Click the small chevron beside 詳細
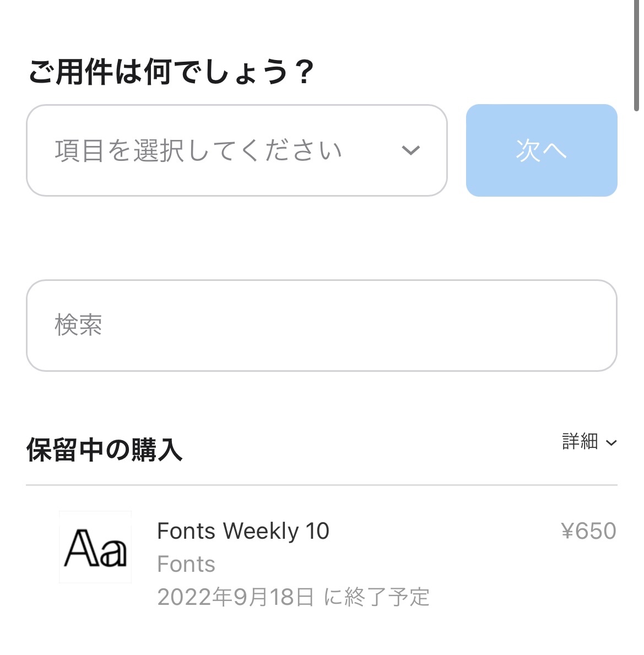The image size is (644, 655). tap(611, 443)
